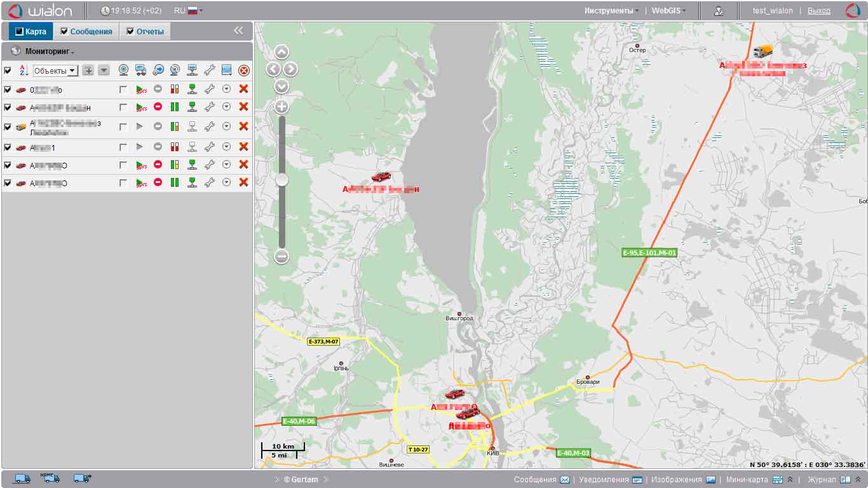This screenshot has width=868, height=488.
Task: Expand the Инструменты menu
Action: pos(612,11)
